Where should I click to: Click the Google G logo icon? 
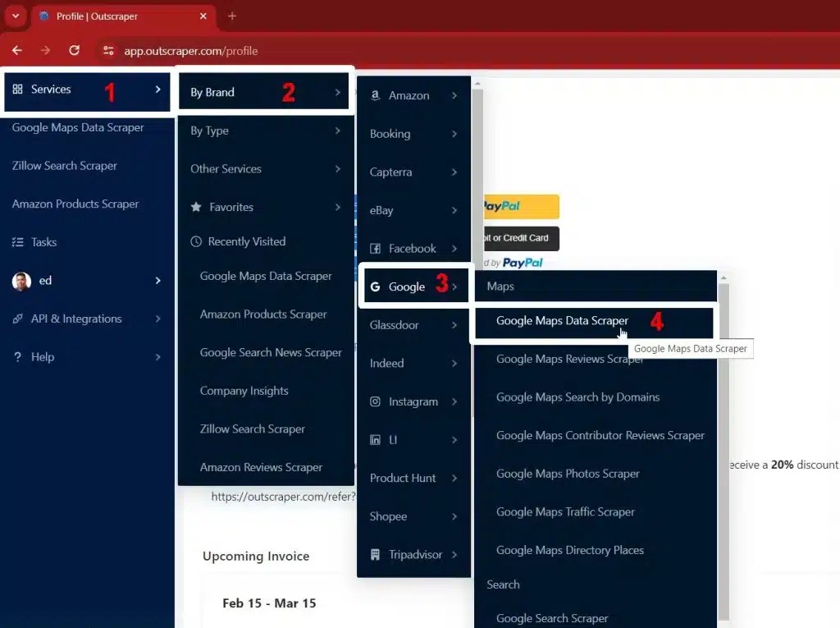coord(375,287)
